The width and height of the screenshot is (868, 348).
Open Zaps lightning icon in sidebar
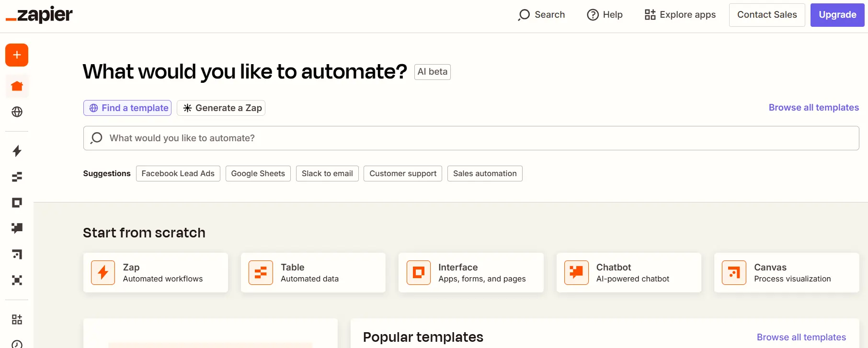click(x=17, y=151)
